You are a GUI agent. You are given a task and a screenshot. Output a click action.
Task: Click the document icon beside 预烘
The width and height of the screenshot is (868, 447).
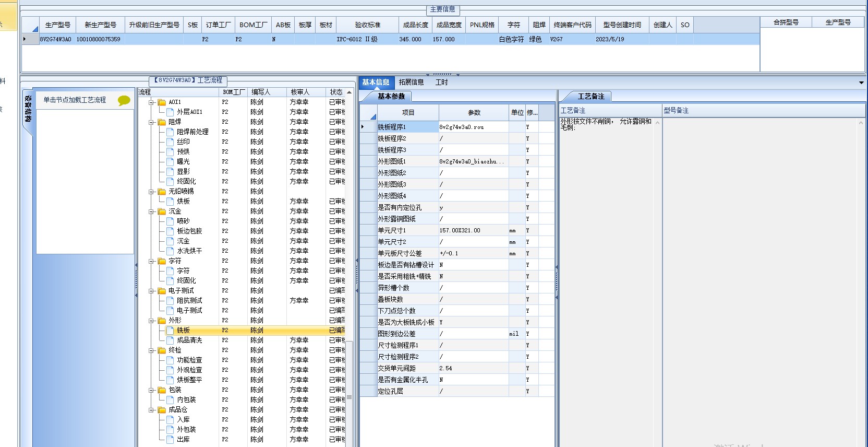click(x=170, y=151)
